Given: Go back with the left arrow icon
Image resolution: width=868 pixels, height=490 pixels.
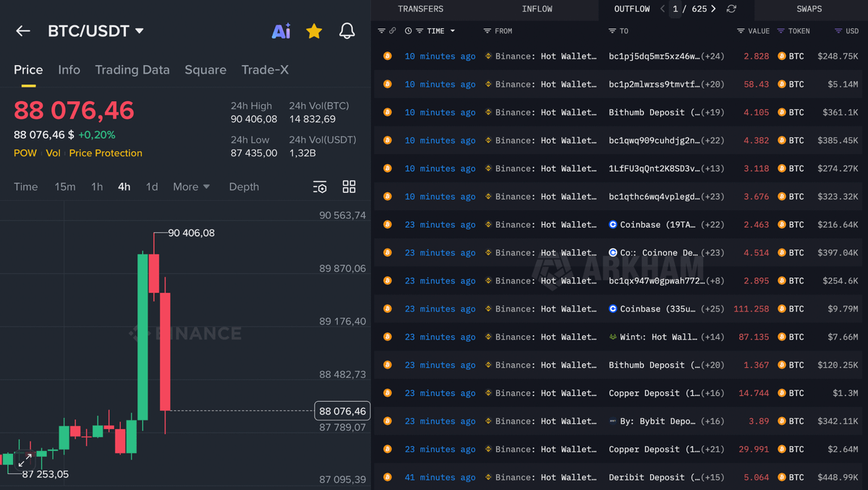Looking at the screenshot, I should (23, 31).
